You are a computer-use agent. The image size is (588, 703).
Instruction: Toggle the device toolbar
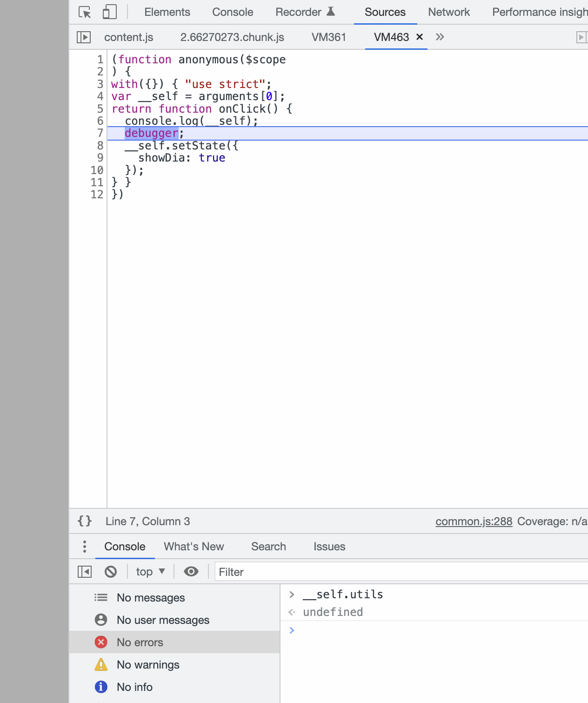[x=109, y=12]
